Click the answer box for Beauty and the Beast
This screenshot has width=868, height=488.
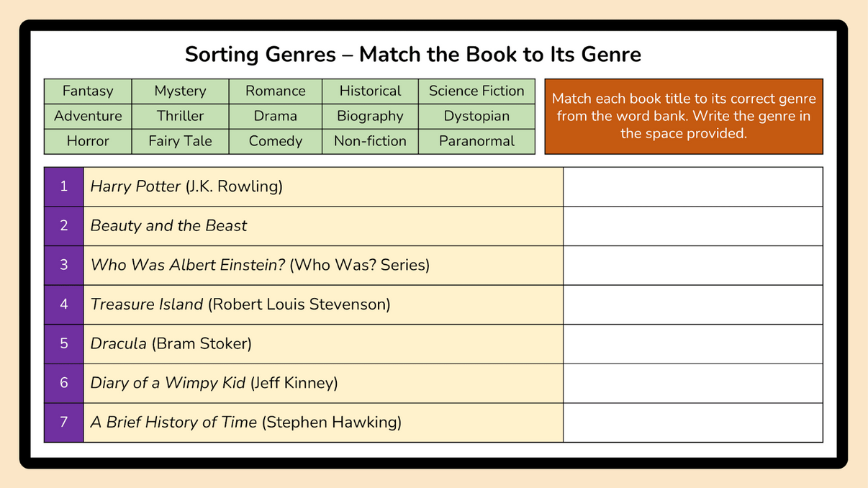[692, 226]
